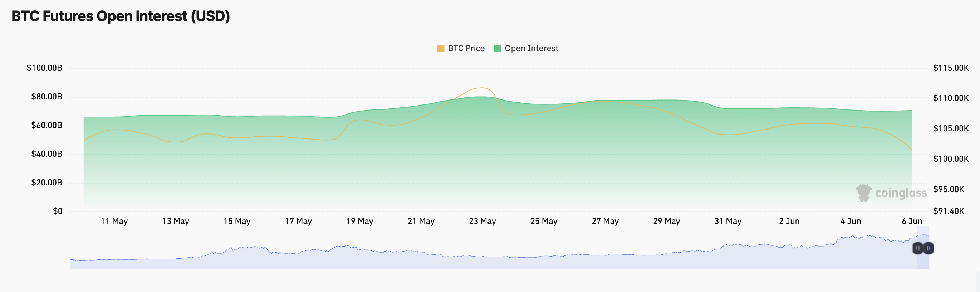Click the green Open Interest legend swatch

497,49
